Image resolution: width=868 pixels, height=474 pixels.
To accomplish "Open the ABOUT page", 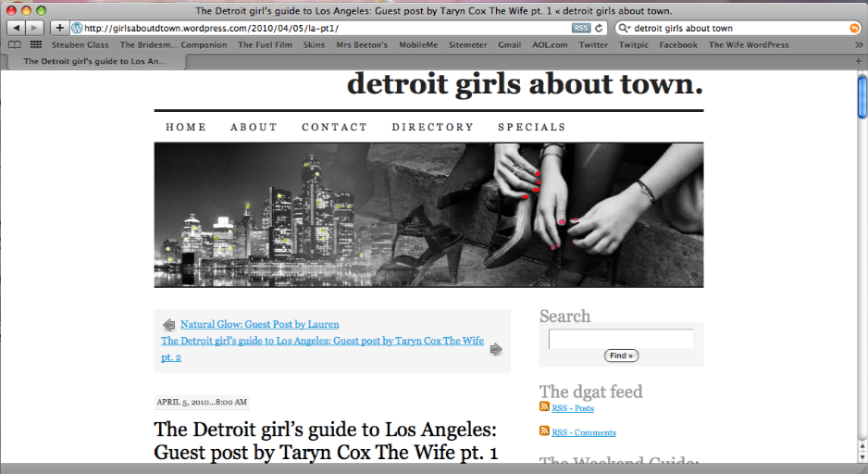I will tap(254, 127).
